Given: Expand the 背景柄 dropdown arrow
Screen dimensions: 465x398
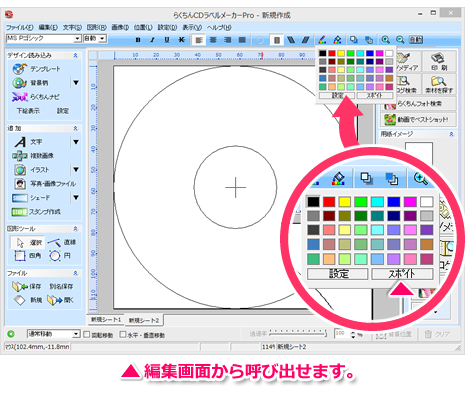Looking at the screenshot, I should pyautogui.click(x=76, y=83).
